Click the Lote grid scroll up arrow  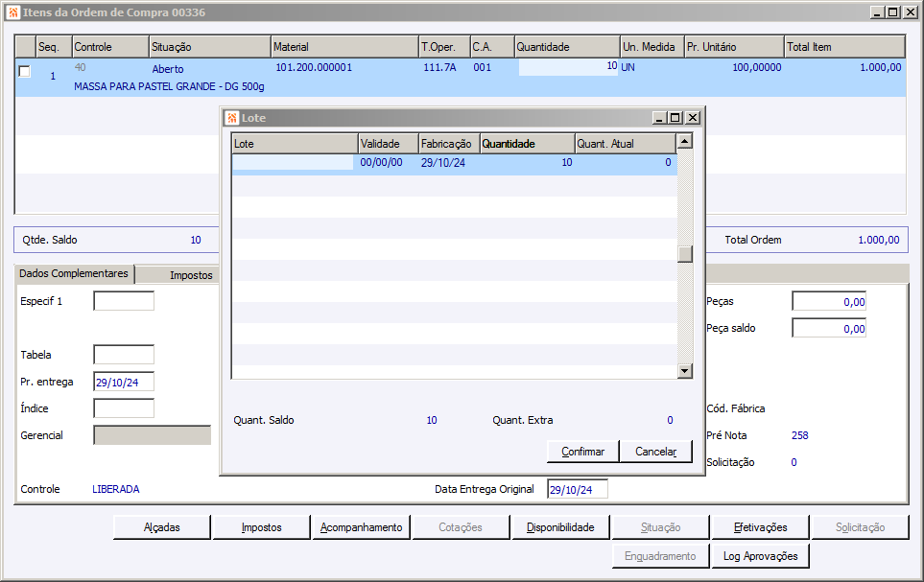pyautogui.click(x=684, y=141)
